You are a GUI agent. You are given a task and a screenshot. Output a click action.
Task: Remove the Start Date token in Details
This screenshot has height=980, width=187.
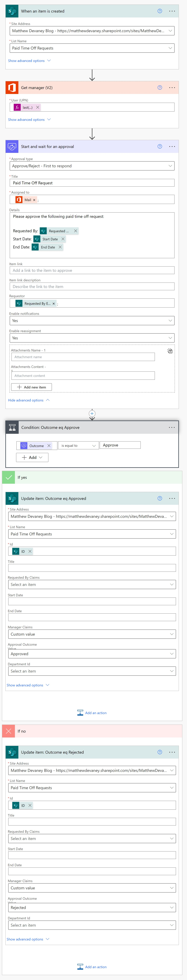[63, 239]
